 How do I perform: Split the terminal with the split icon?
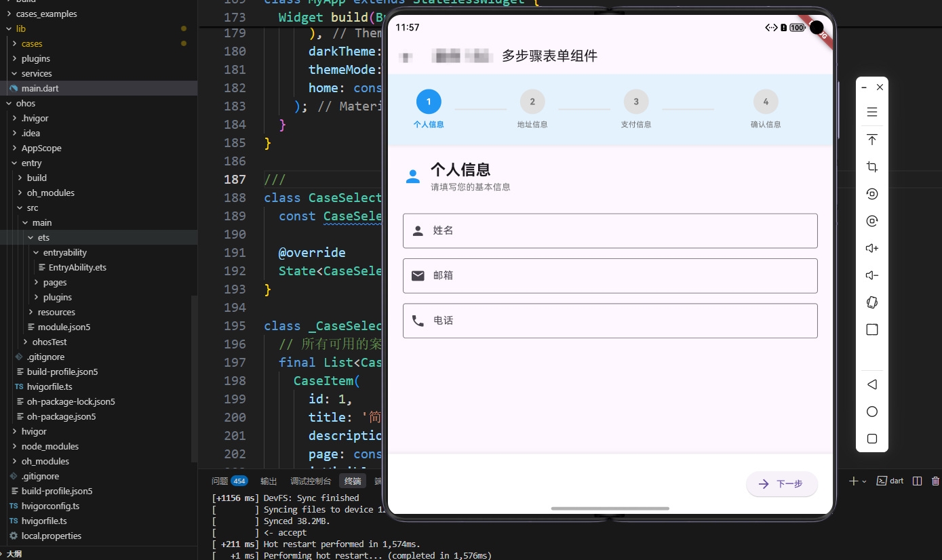click(918, 481)
